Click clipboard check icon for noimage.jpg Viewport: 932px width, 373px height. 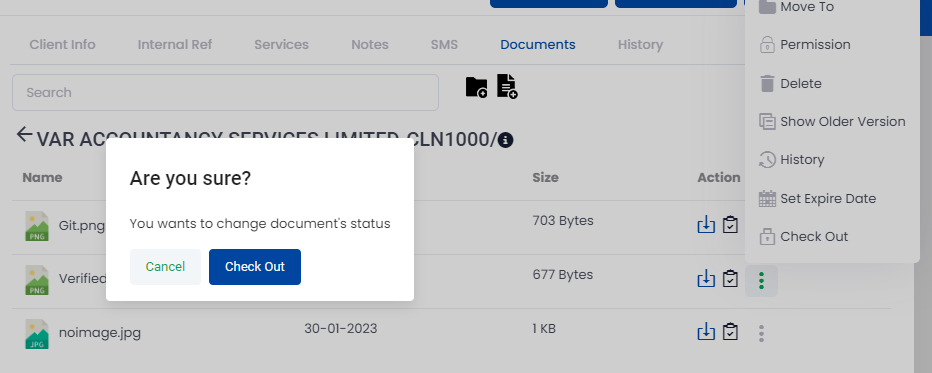coord(730,332)
